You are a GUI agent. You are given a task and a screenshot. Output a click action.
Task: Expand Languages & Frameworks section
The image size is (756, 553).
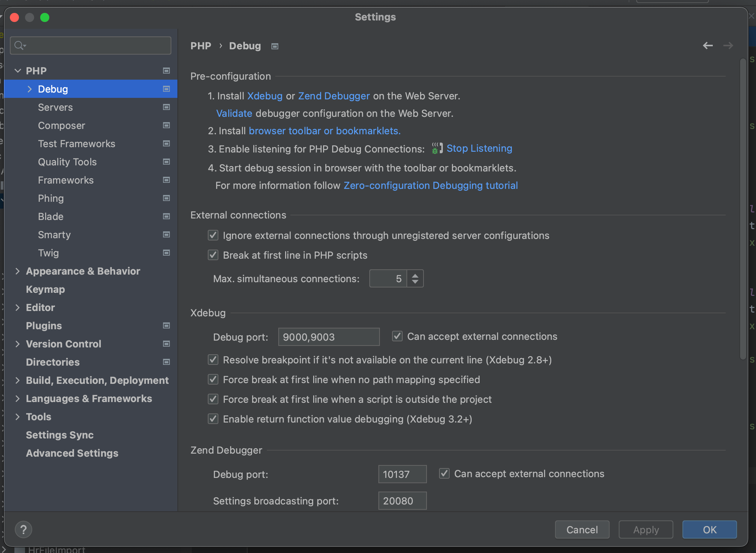[17, 399]
